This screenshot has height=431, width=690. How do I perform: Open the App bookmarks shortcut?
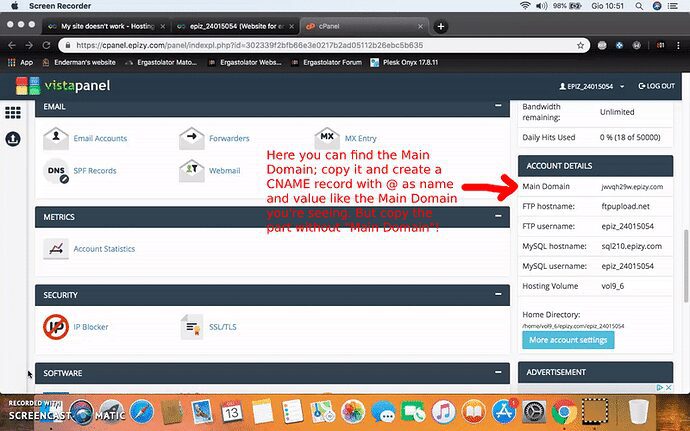[x=20, y=63]
